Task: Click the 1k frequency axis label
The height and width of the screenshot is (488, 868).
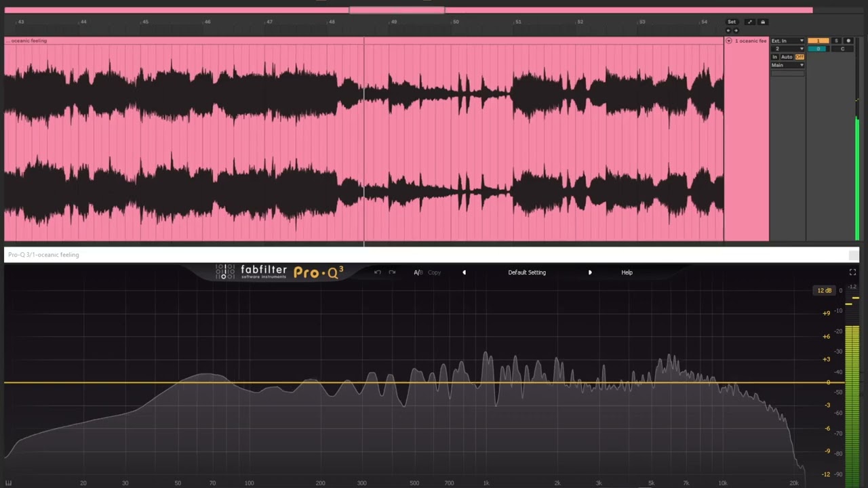Action: 486,483
